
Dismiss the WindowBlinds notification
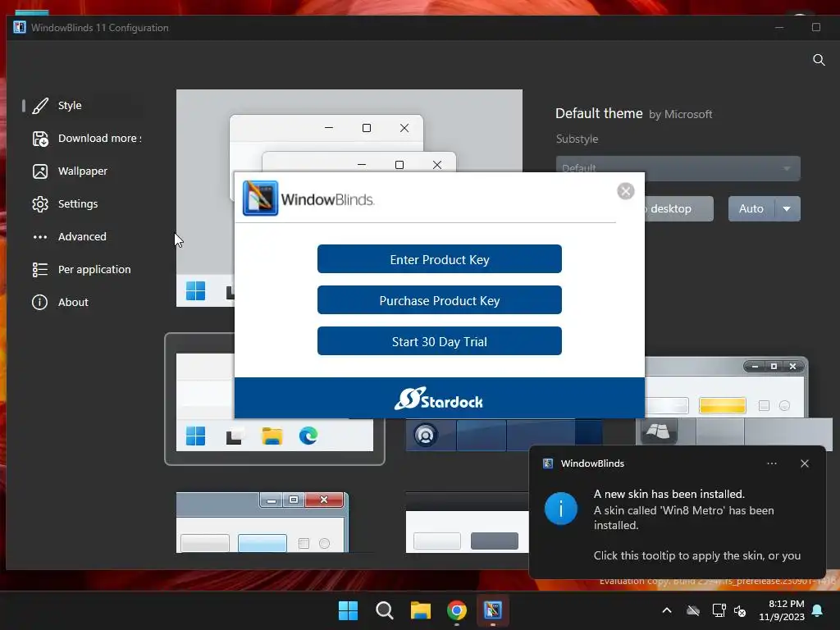pyautogui.click(x=805, y=463)
